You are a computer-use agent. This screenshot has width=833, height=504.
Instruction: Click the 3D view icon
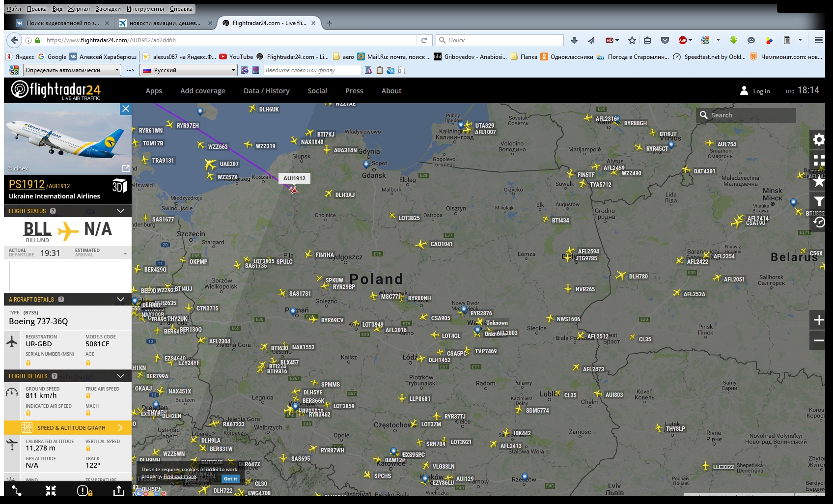[119, 186]
